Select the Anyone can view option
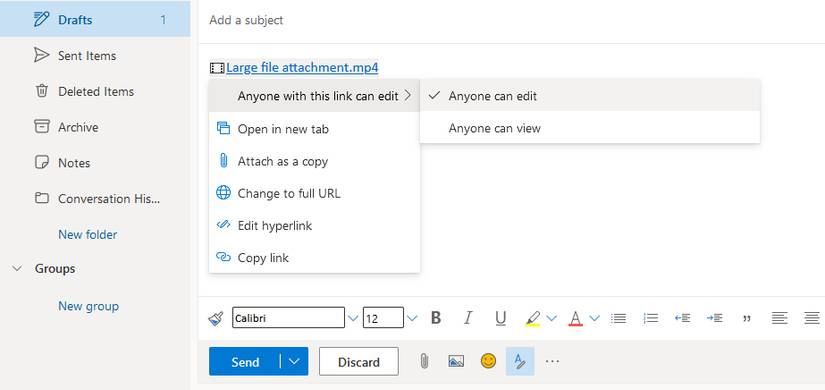The width and height of the screenshot is (825, 390). 590,128
